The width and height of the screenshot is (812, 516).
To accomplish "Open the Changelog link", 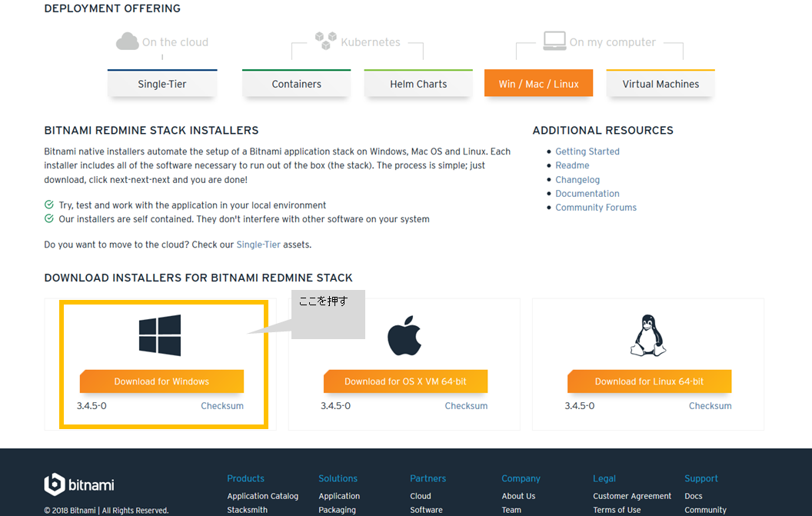I will pos(577,179).
